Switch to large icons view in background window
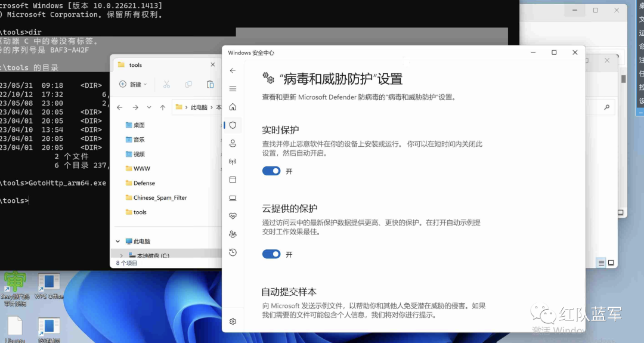The width and height of the screenshot is (644, 343). point(611,263)
